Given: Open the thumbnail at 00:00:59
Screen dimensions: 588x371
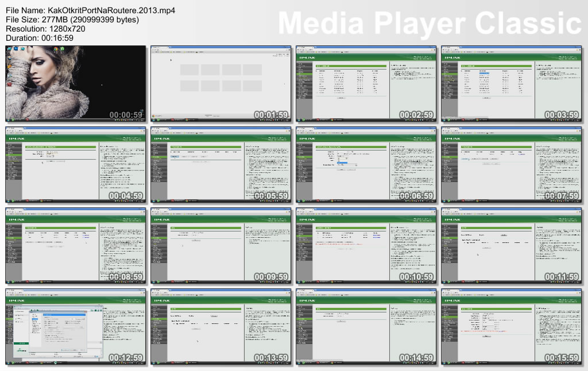Looking at the screenshot, I should [76, 83].
